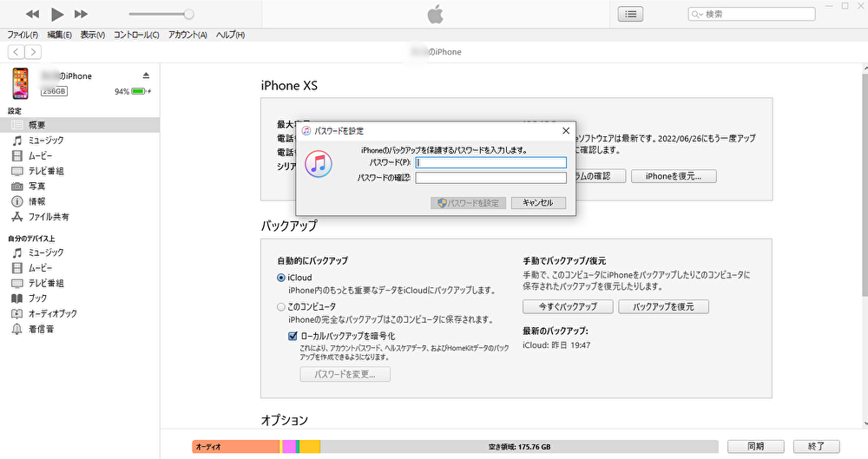The image size is (868, 459).
Task: Go back with the left arrow
Action: [16, 52]
